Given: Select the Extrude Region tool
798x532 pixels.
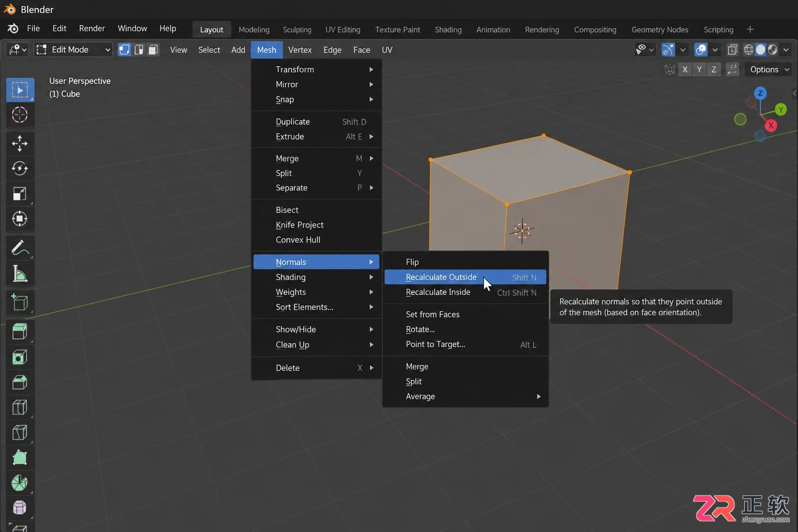Looking at the screenshot, I should [20, 331].
